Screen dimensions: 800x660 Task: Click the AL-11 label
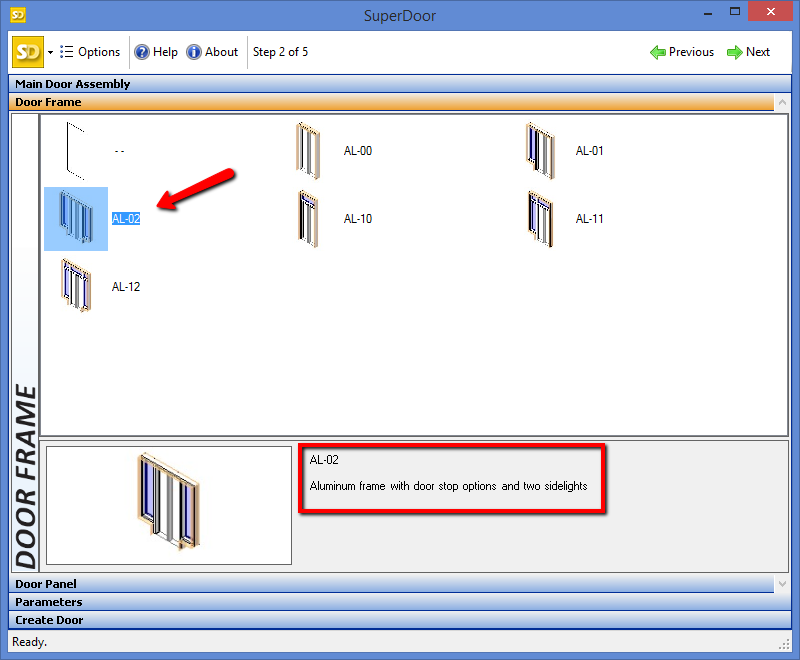pos(589,219)
